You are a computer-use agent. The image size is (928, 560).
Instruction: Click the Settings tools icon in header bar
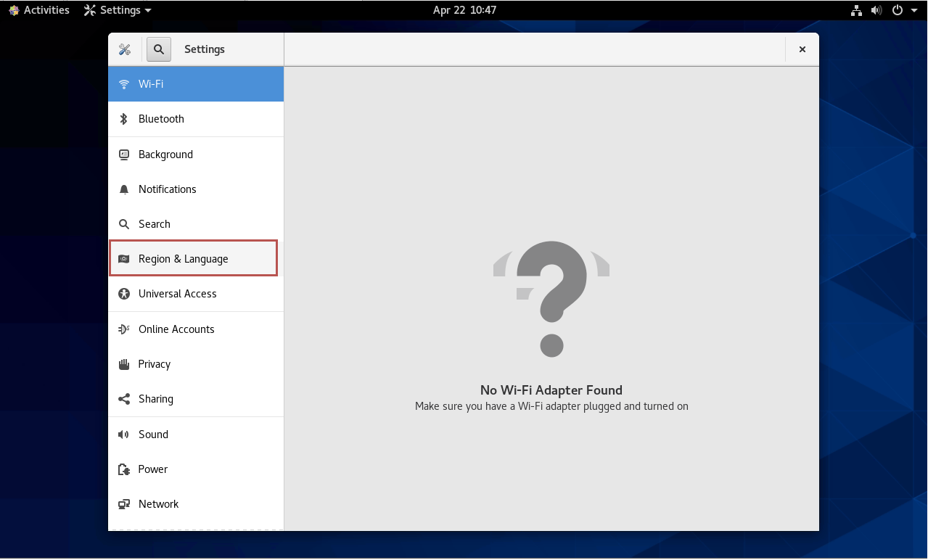tap(125, 49)
